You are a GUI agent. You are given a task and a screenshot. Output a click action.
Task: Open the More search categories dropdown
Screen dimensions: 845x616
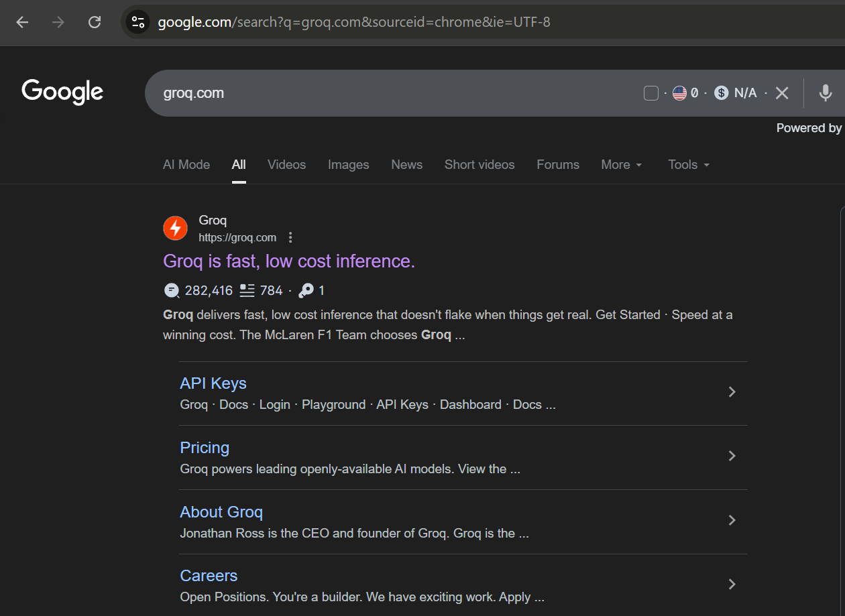point(621,164)
